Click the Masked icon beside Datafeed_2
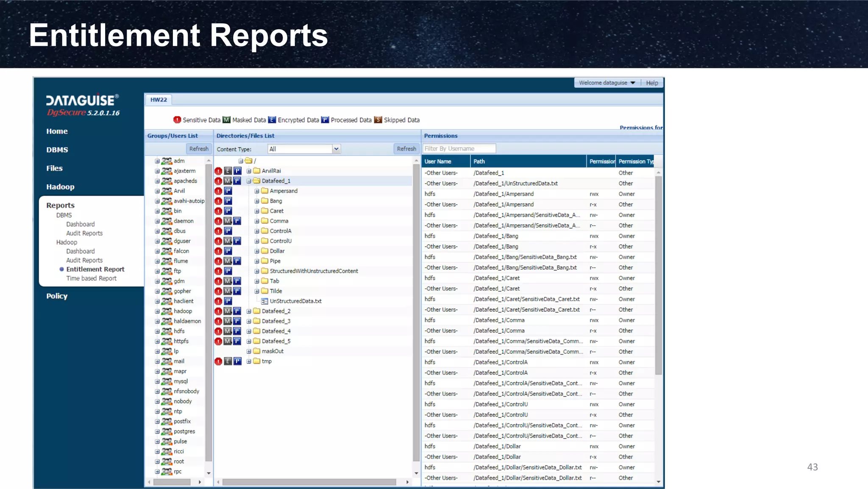 228,311
